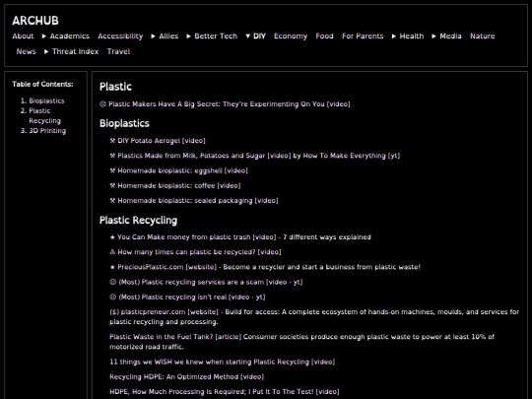This screenshot has width=532, height=399.
Task: Open Plastic Waste in the Fuel Tank article
Action: 175,337
